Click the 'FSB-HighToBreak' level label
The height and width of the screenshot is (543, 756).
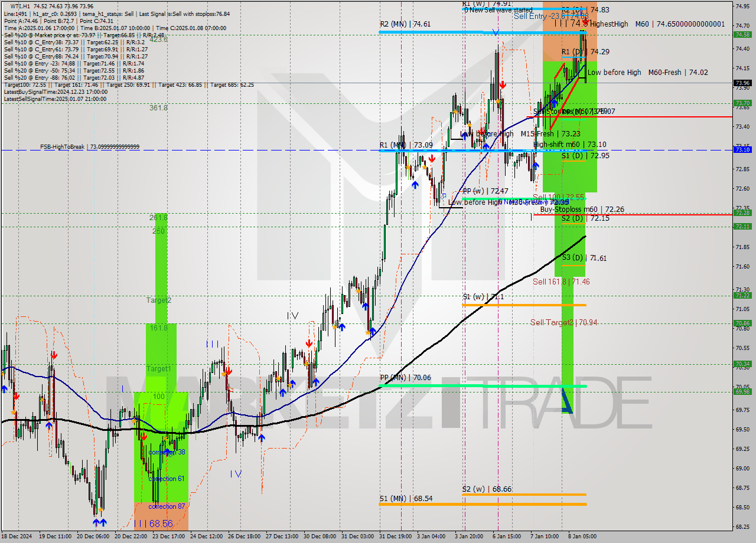(90, 146)
